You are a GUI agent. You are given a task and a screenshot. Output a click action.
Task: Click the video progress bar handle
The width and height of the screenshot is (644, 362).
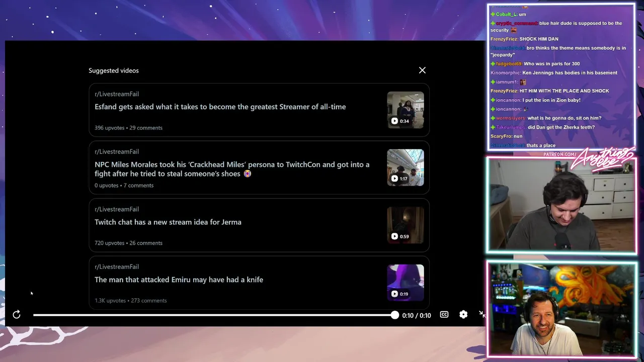(394, 315)
